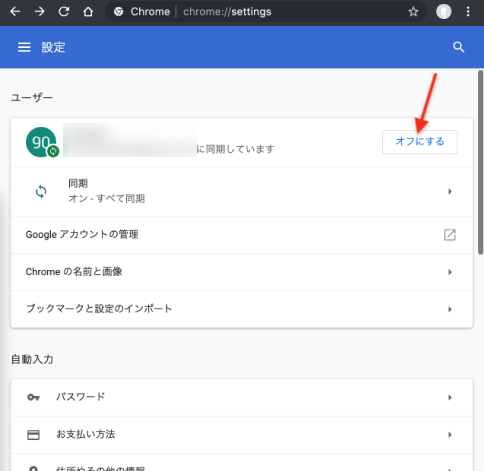Click the Chrome site info icon

point(118,12)
